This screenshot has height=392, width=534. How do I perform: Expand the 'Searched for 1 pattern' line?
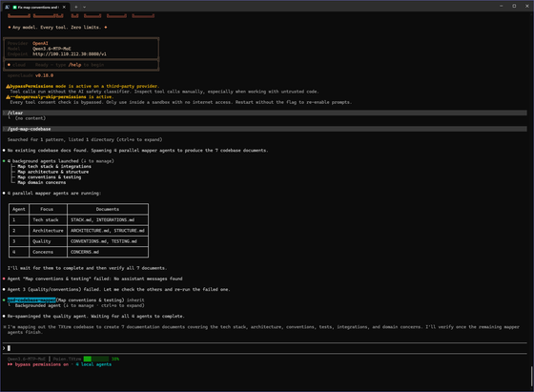tap(85, 139)
